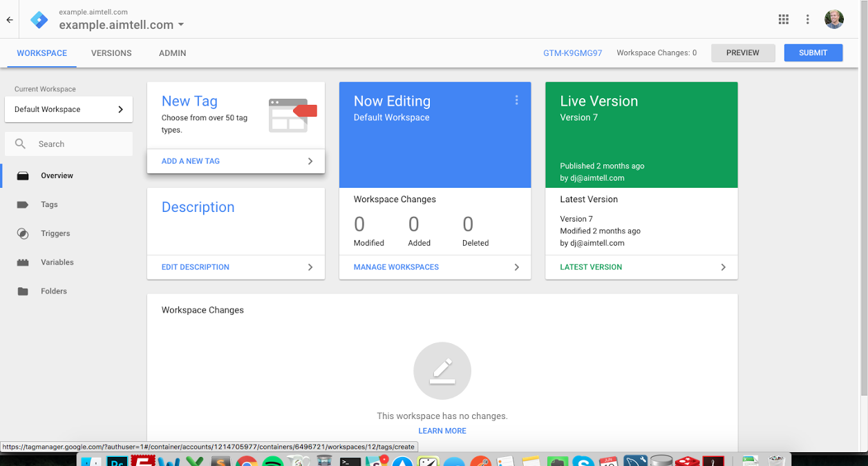Image resolution: width=868 pixels, height=466 pixels.
Task: Open the vertical three-dot menu in header
Action: 807,19
